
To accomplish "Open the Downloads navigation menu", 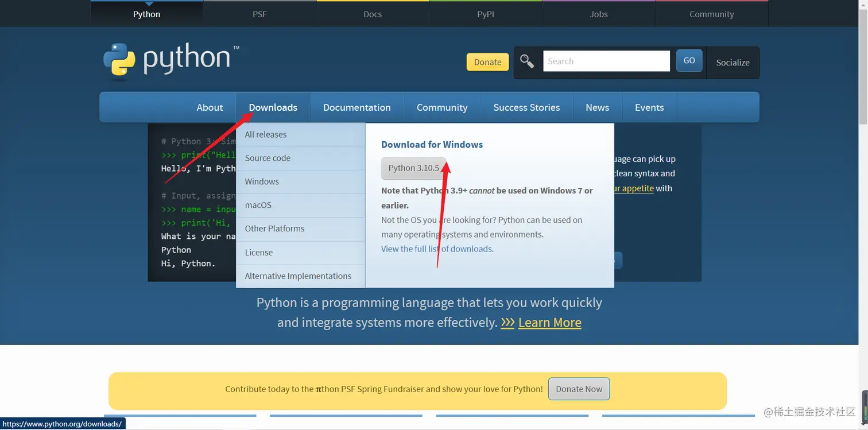I will point(273,107).
